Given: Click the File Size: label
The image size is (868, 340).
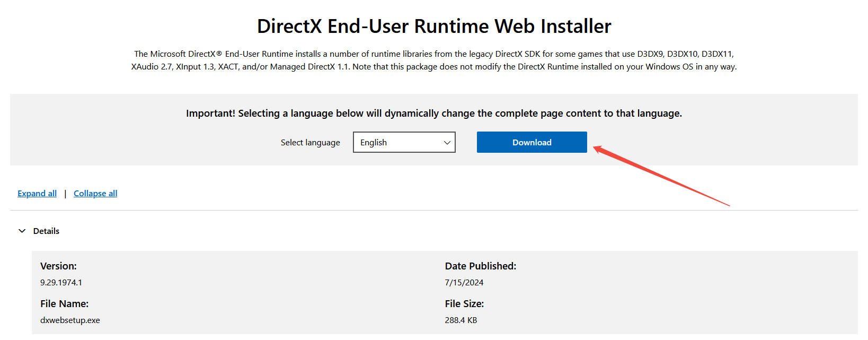Looking at the screenshot, I should [x=465, y=304].
